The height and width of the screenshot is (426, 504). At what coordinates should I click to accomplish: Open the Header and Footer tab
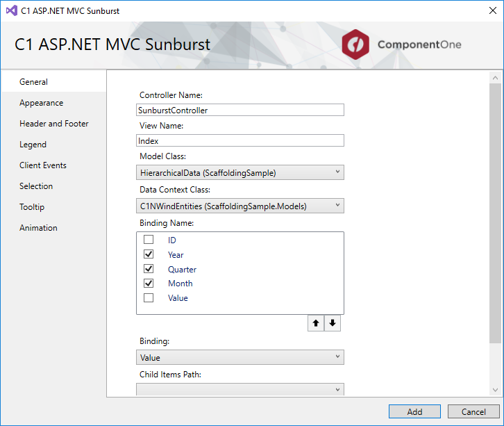pos(54,124)
